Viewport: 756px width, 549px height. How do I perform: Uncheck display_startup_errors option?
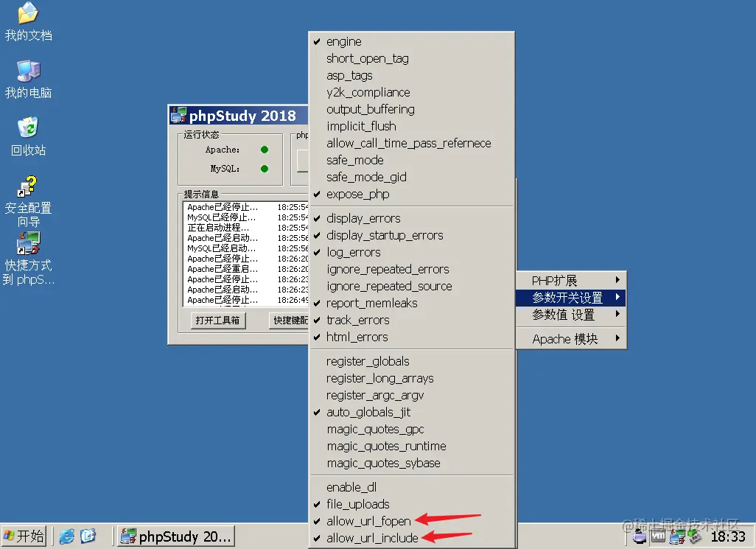[x=412, y=235]
